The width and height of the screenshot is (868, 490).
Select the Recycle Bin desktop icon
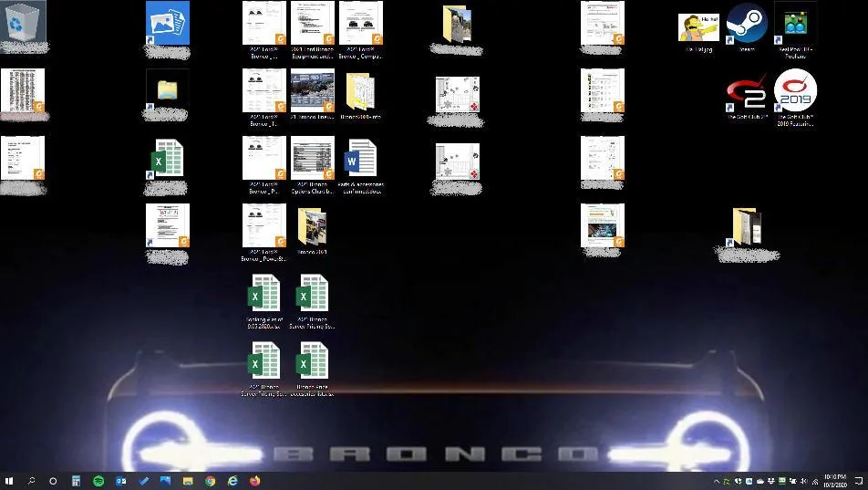24,22
